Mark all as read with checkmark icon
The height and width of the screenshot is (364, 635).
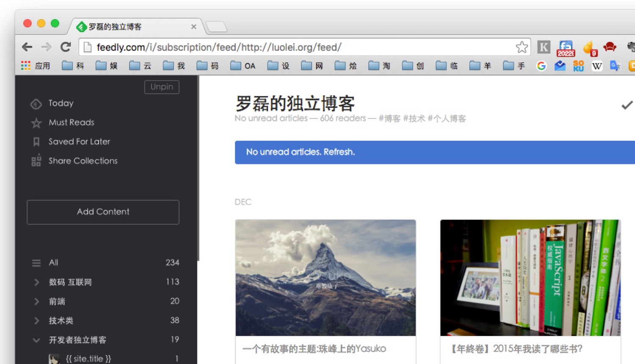point(627,105)
